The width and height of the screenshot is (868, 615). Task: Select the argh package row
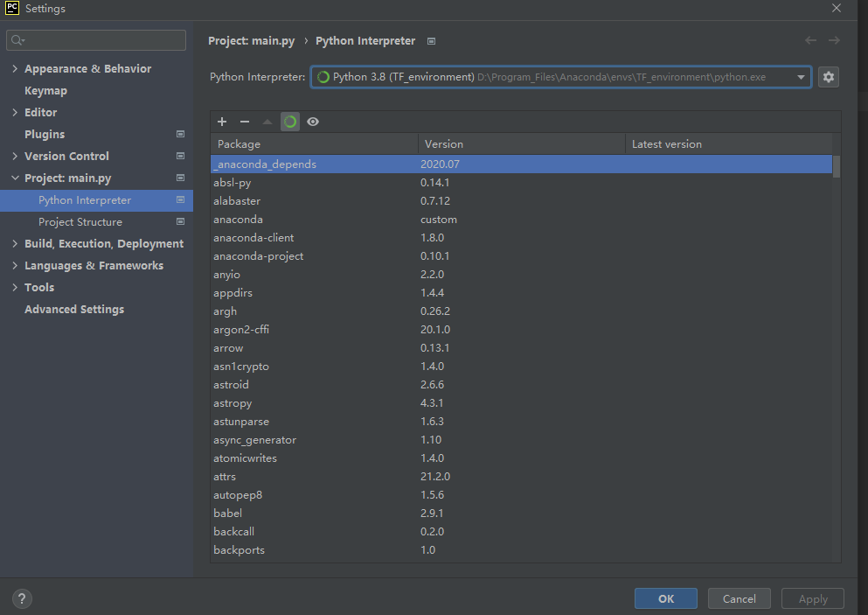pos(522,311)
